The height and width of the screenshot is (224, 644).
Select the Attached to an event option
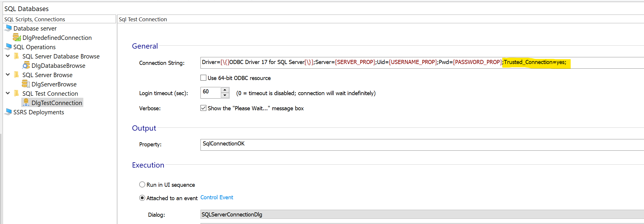coord(142,198)
